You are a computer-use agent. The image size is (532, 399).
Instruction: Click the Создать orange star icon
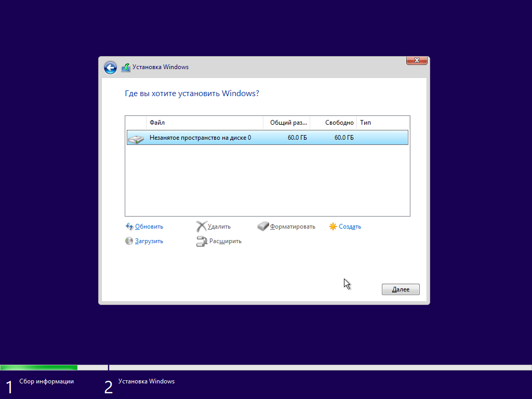click(x=333, y=227)
